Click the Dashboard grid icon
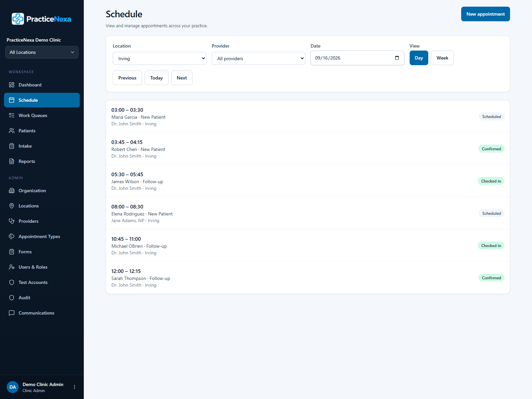 point(12,85)
